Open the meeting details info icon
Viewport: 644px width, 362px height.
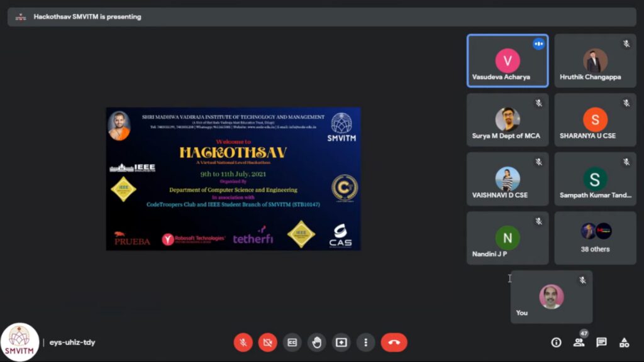tap(556, 343)
